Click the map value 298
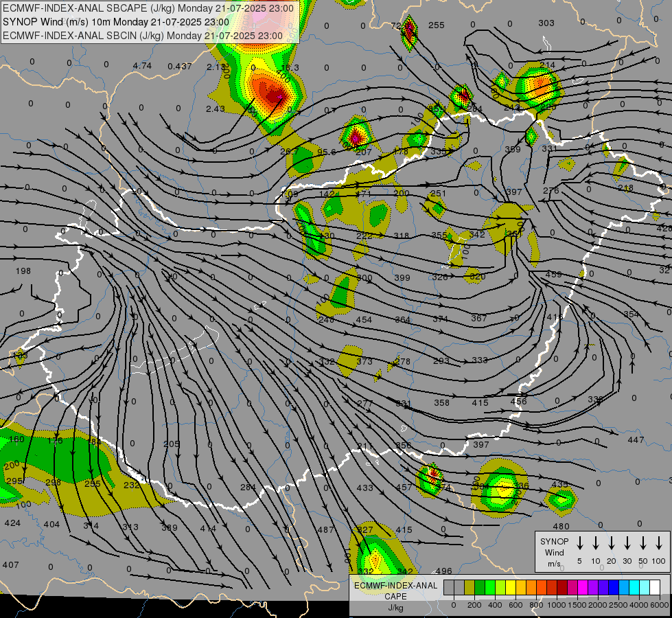Viewport: 672px width, 618px height. [x=53, y=483]
